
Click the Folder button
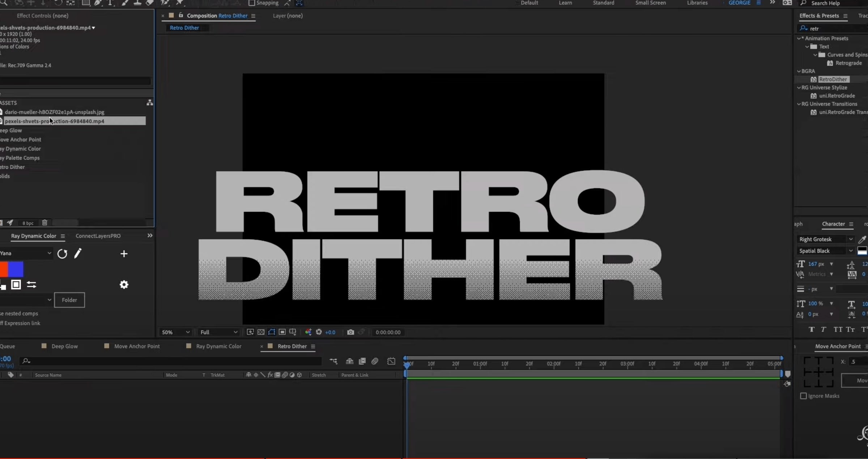click(x=69, y=300)
